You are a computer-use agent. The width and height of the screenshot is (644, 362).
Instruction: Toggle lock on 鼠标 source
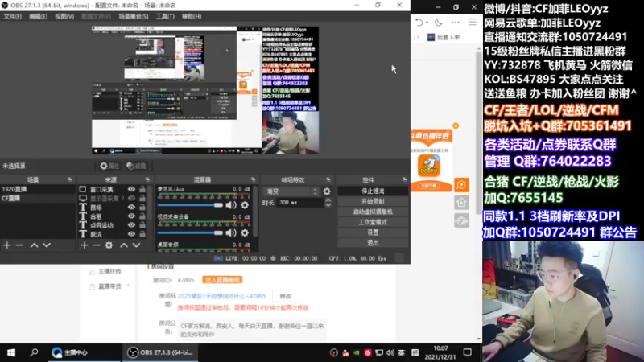pyautogui.click(x=142, y=208)
